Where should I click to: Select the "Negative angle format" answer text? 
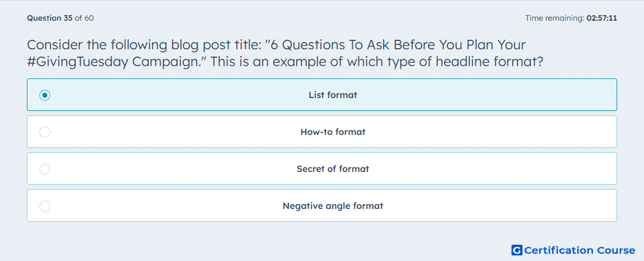333,206
